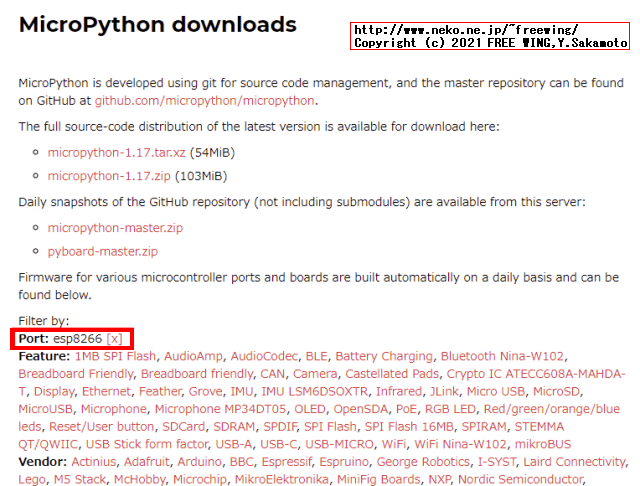Filter by Feather feature
Screen dimensions: 640x486
160,391
